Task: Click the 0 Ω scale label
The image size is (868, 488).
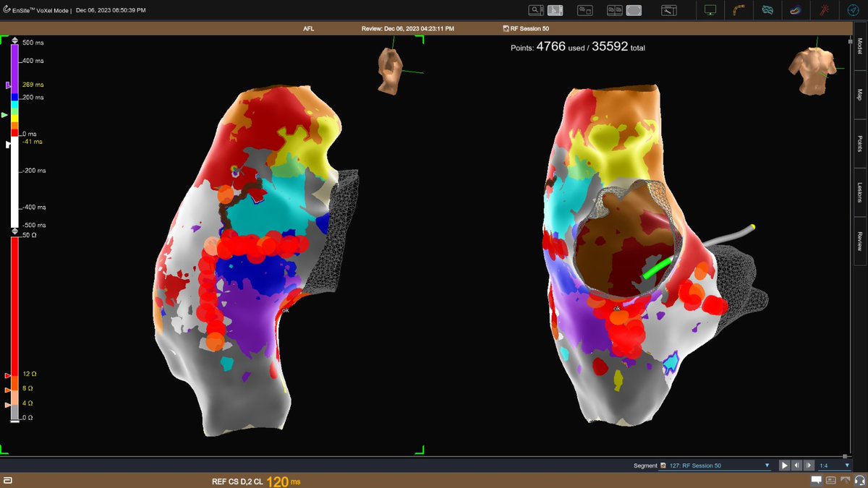Action: click(28, 418)
